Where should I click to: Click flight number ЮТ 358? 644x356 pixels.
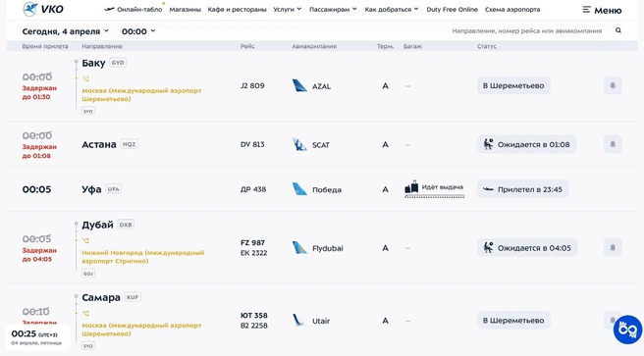click(x=254, y=316)
